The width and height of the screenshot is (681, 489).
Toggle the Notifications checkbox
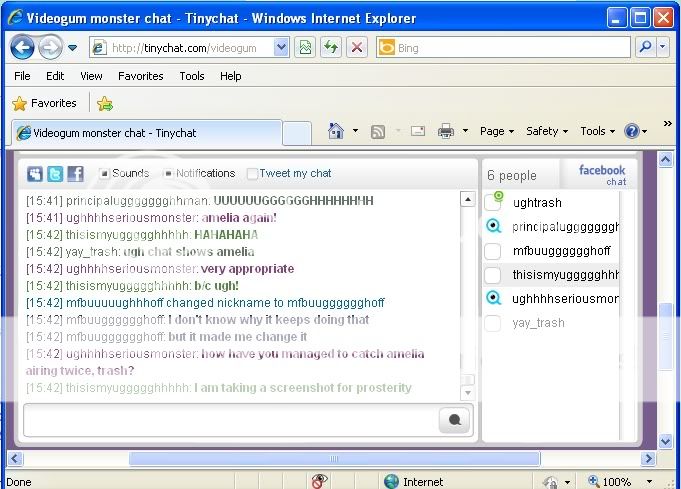[168, 174]
